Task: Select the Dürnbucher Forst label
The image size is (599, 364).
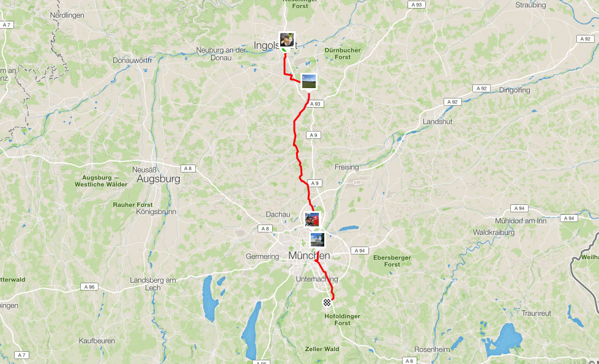Action: pos(343,53)
